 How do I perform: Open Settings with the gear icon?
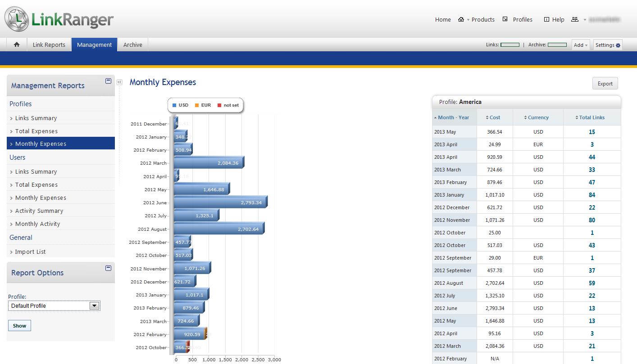point(608,45)
